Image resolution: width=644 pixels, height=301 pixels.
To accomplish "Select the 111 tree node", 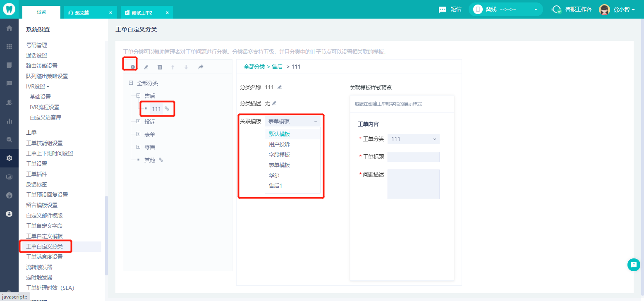I will point(156,109).
